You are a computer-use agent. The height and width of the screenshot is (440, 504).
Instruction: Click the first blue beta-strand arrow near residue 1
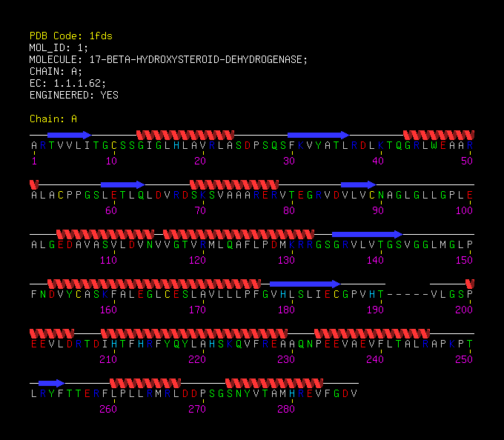(70, 135)
